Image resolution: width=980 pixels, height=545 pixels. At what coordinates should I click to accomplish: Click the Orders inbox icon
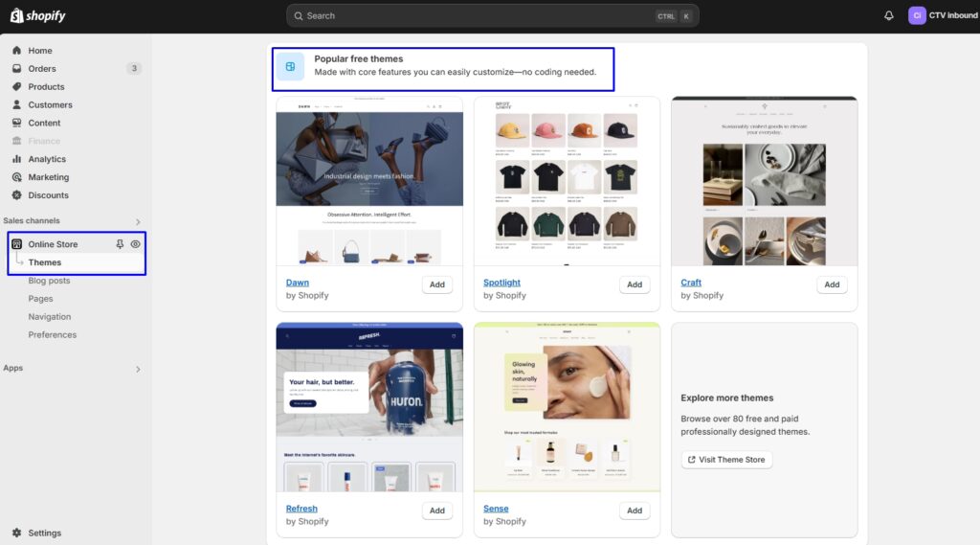click(17, 68)
